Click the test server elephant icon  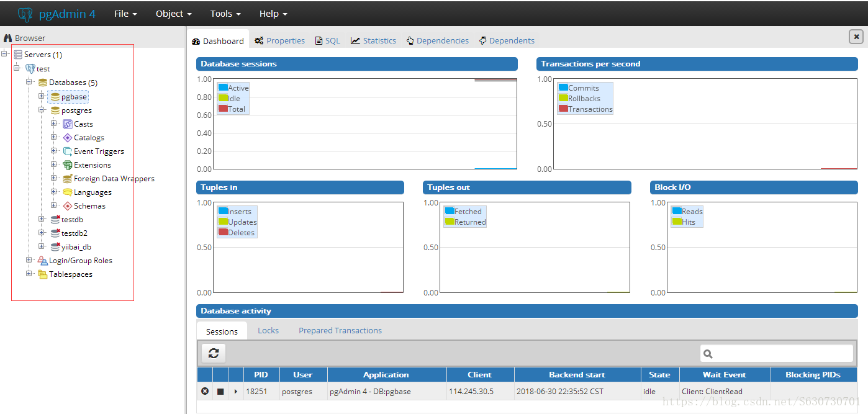[30, 69]
